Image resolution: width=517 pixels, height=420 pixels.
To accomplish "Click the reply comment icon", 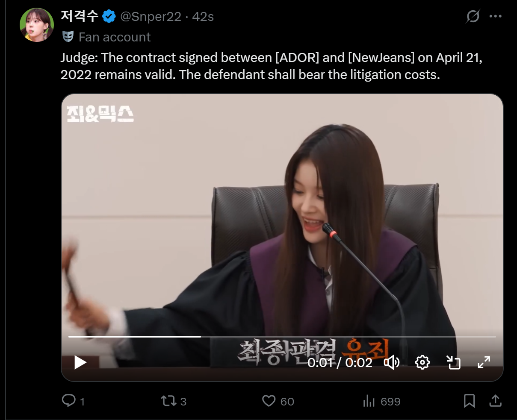I will coord(68,401).
